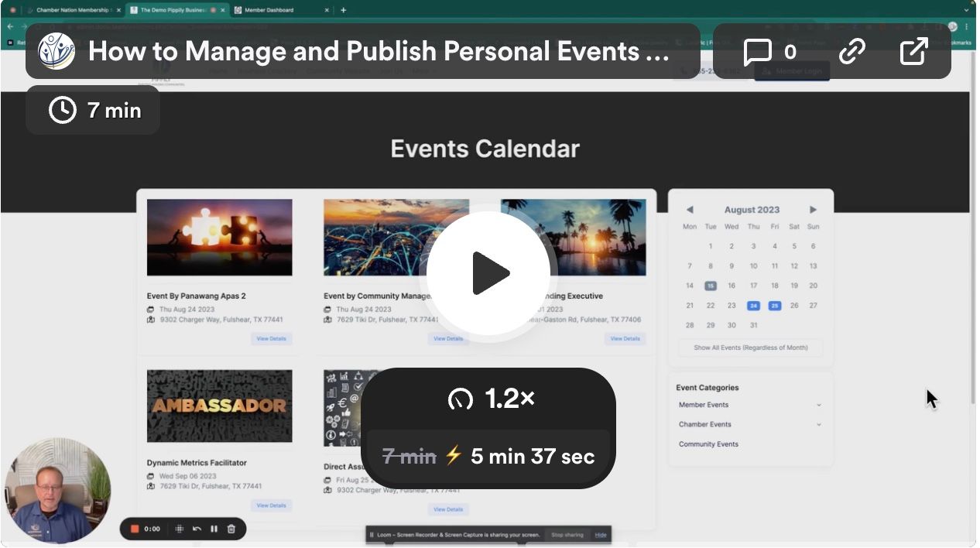This screenshot has width=980, height=548.
Task: Go to next month in calendar
Action: (813, 210)
